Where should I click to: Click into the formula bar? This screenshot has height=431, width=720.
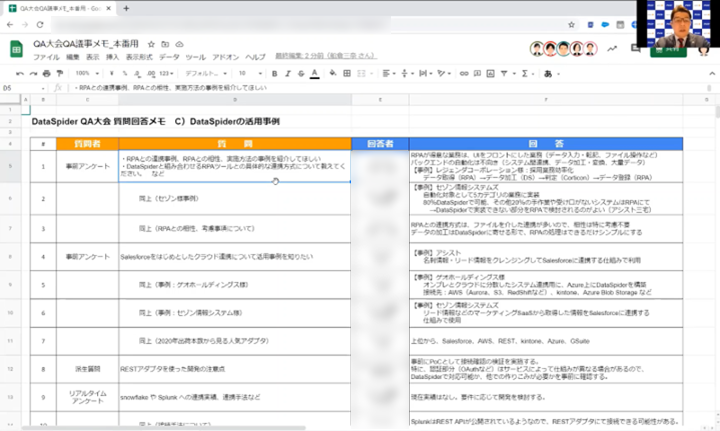tap(388, 88)
